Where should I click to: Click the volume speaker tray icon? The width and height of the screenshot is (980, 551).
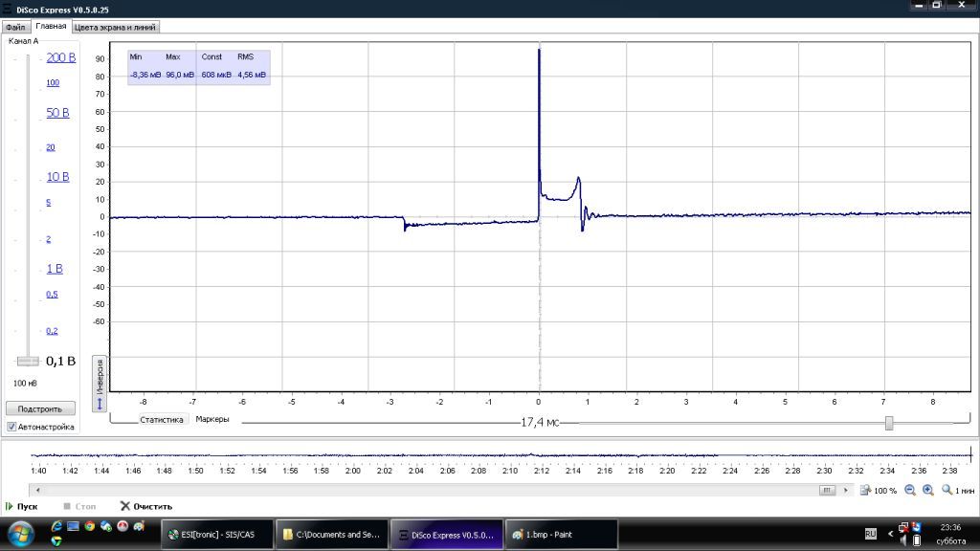[x=903, y=540]
